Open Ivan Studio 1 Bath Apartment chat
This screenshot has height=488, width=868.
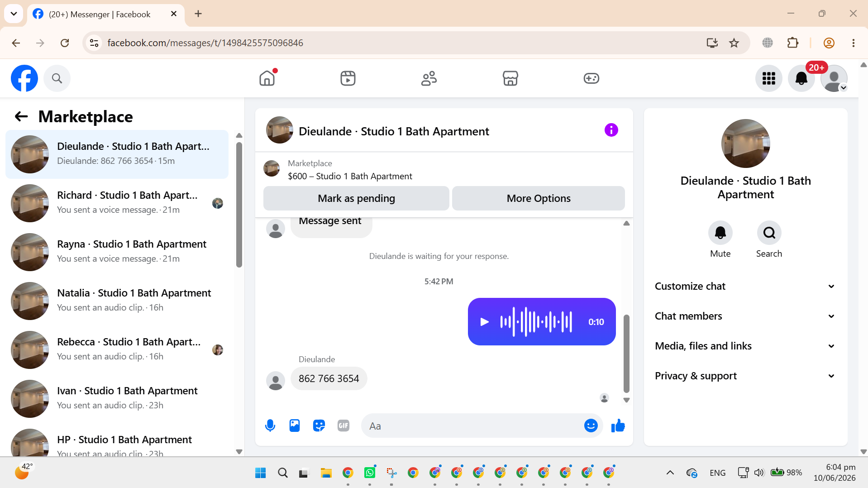[x=117, y=399]
